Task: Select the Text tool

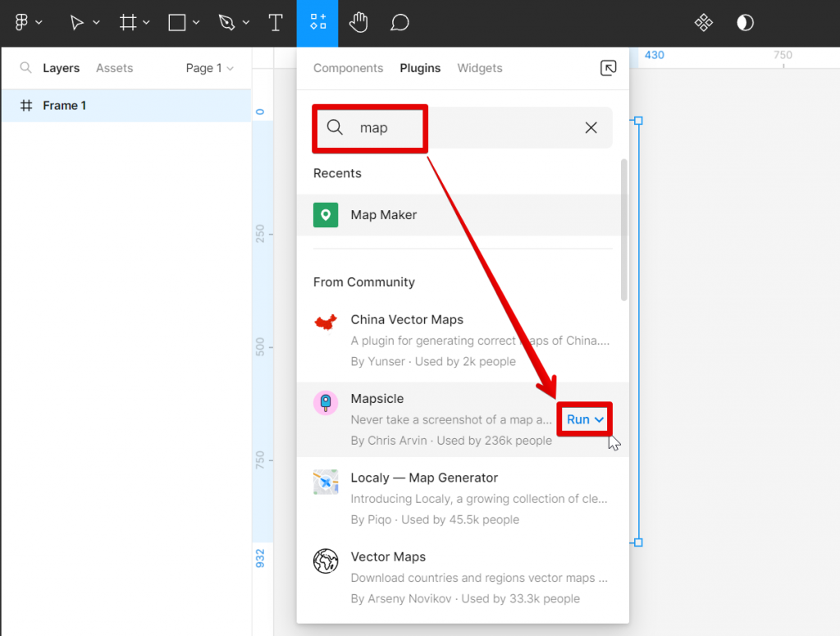Action: (x=276, y=22)
